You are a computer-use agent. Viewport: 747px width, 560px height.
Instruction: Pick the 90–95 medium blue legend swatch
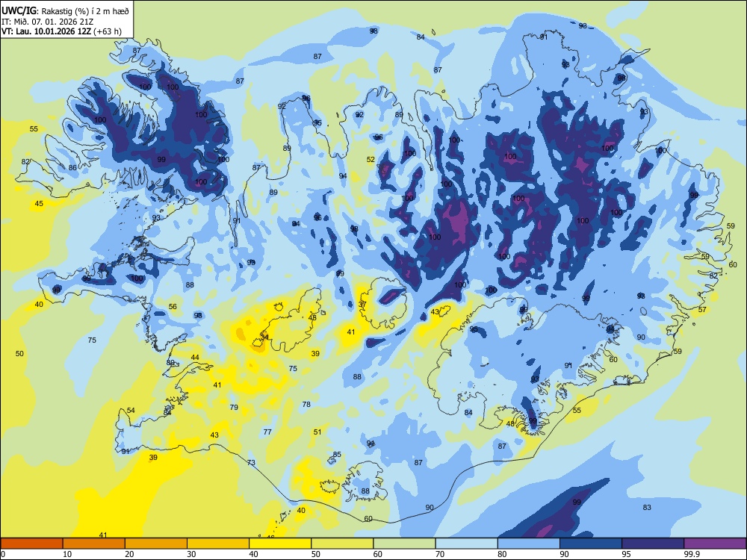click(591, 544)
